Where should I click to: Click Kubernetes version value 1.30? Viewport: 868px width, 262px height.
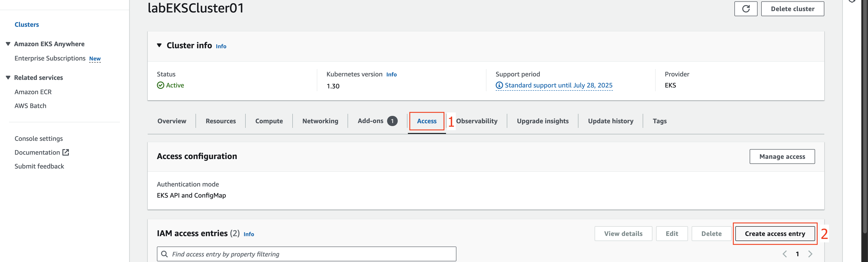pos(333,86)
